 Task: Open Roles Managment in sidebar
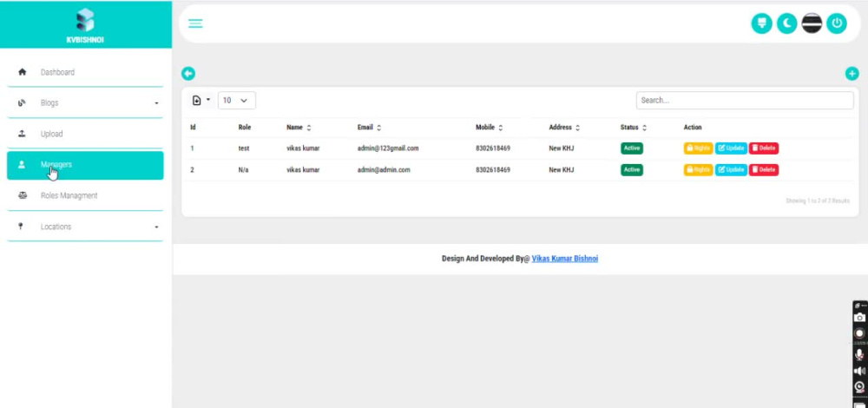(x=85, y=195)
